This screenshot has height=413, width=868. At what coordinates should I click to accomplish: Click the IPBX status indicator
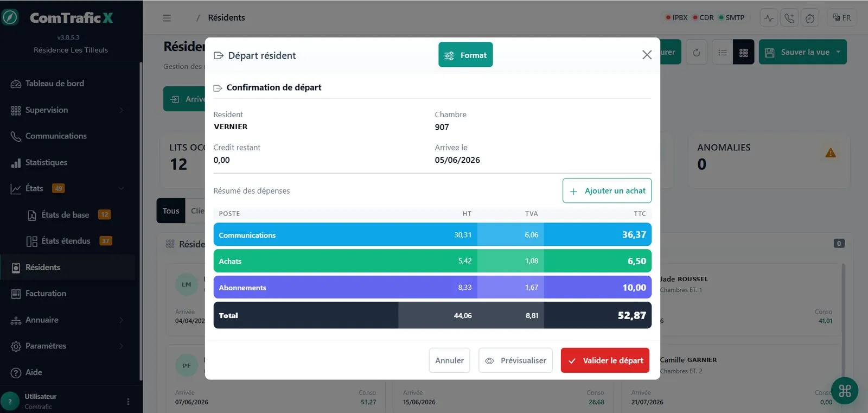click(676, 18)
